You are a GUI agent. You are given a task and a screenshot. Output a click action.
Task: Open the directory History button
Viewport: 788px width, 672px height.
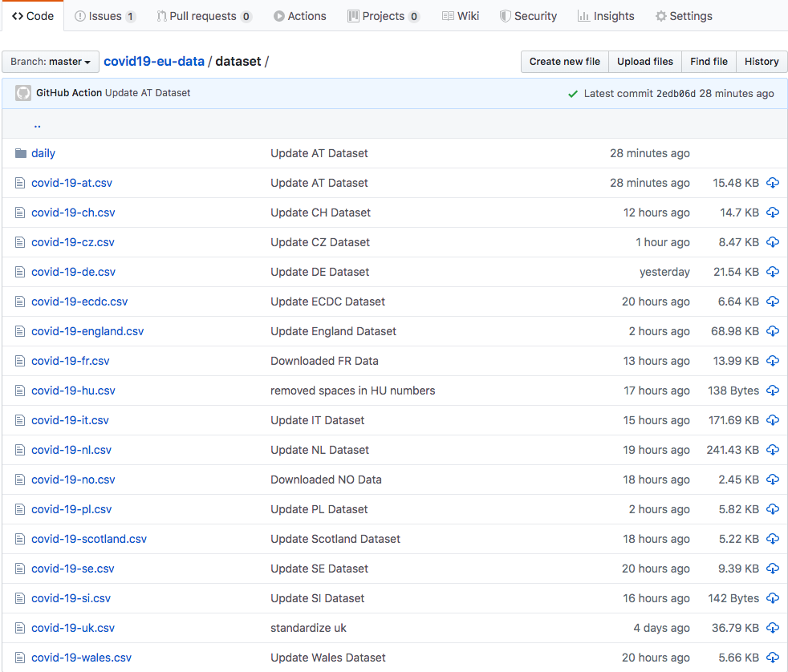pos(762,62)
